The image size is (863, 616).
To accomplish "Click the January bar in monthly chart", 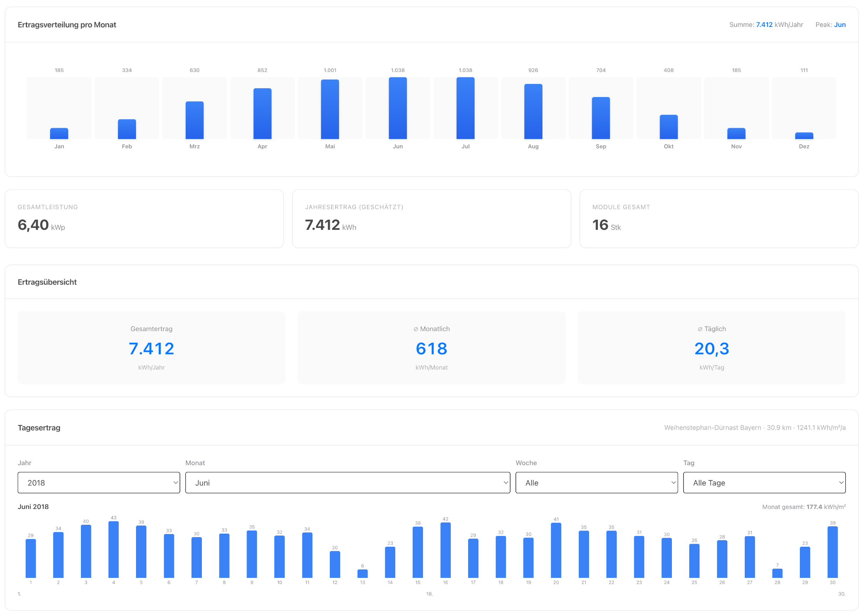I will 59,133.
